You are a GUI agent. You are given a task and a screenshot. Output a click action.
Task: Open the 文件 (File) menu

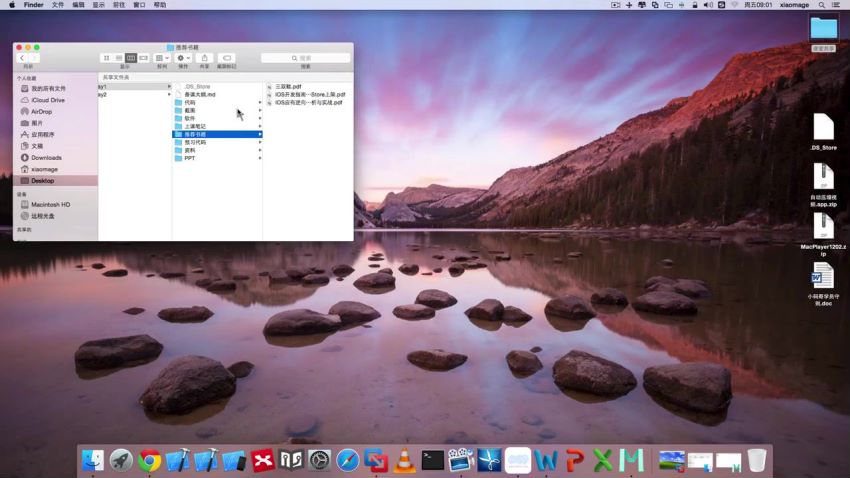coord(57,5)
